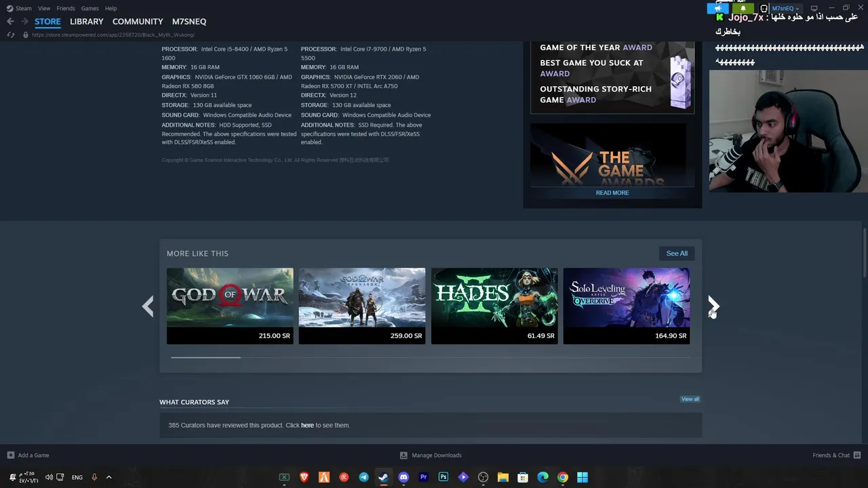This screenshot has height=488, width=868.
Task: Click the red round taskbar app icon
Action: pyautogui.click(x=344, y=477)
